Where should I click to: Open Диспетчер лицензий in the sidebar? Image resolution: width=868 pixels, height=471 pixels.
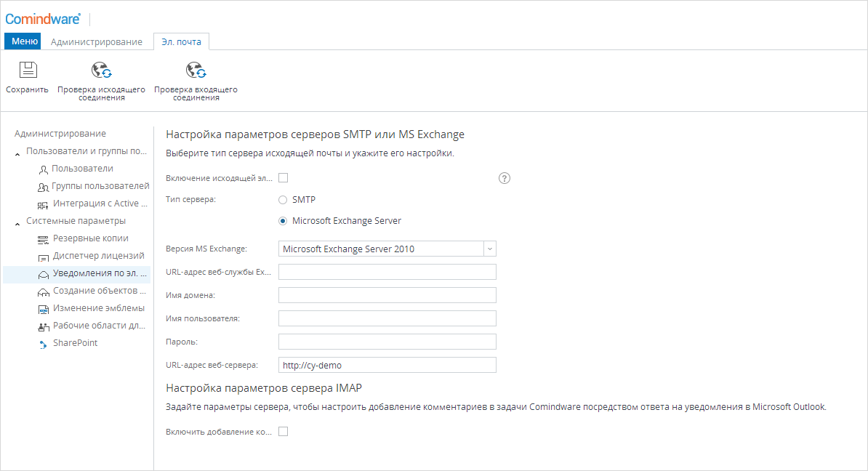(x=99, y=256)
